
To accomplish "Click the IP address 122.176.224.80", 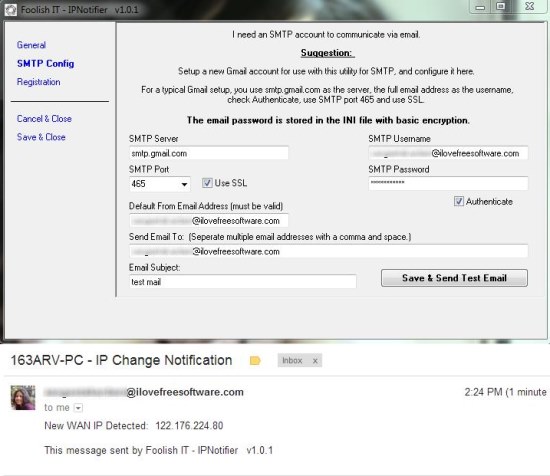I will [189, 425].
